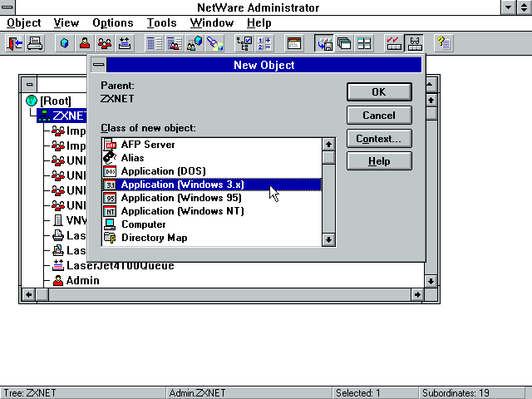Click the eyeglasses toolbar icon

click(x=414, y=43)
